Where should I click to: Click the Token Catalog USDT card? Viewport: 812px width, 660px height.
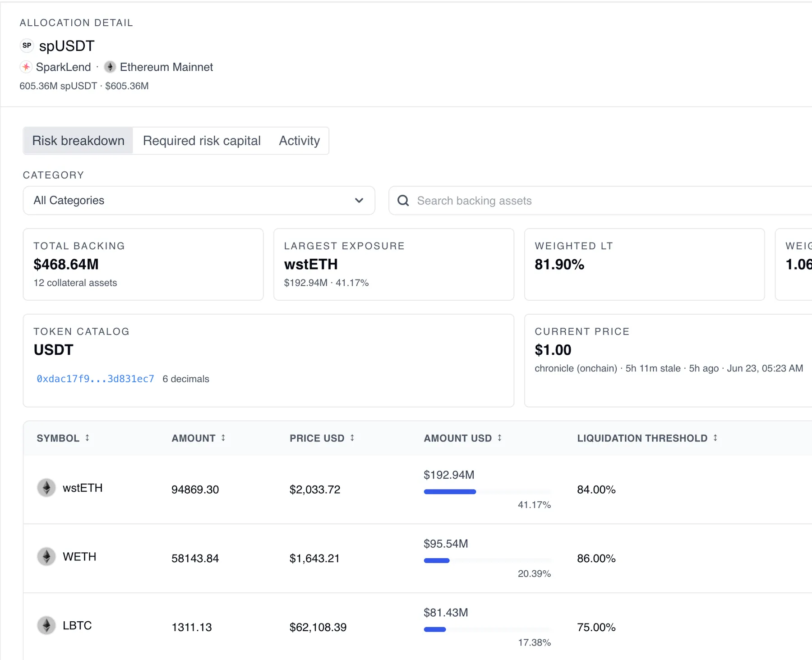(268, 361)
